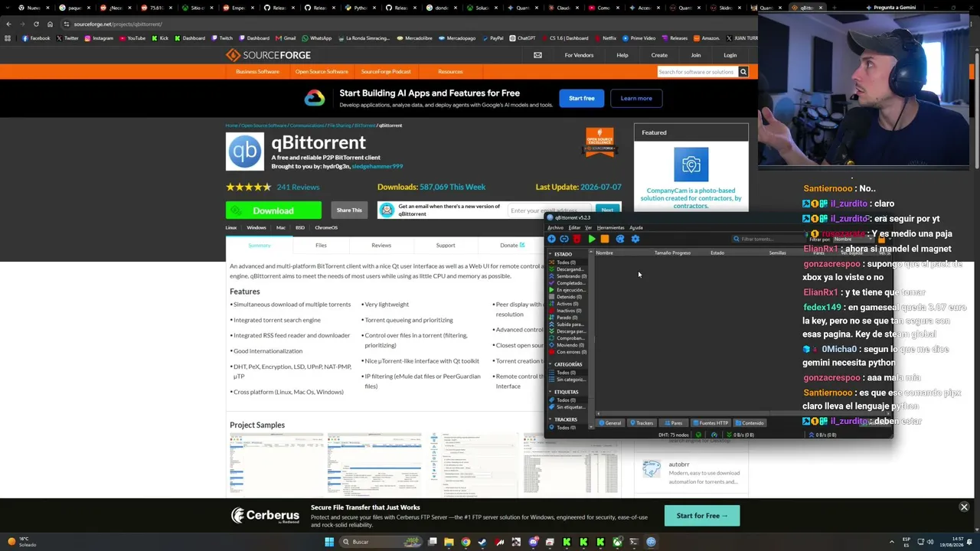Close the Cerberus ad banner
Viewport: 980px width, 551px height.
(x=964, y=507)
